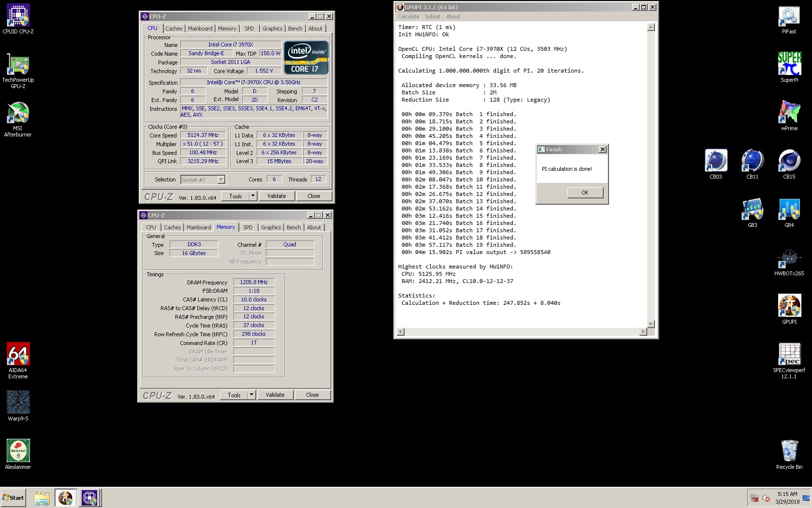Image resolution: width=812 pixels, height=508 pixels.
Task: Click GPUPI vertical scrollbar up arrow
Action: pyautogui.click(x=651, y=27)
